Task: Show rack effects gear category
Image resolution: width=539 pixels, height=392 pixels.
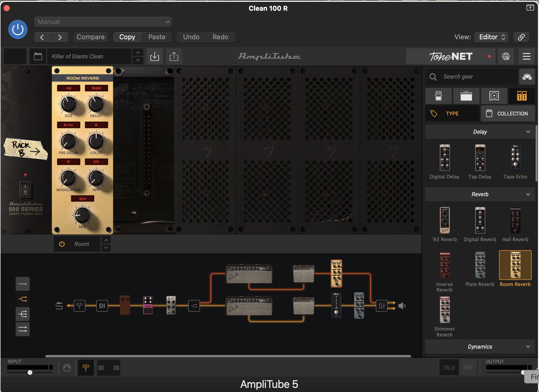Action: 522,96
